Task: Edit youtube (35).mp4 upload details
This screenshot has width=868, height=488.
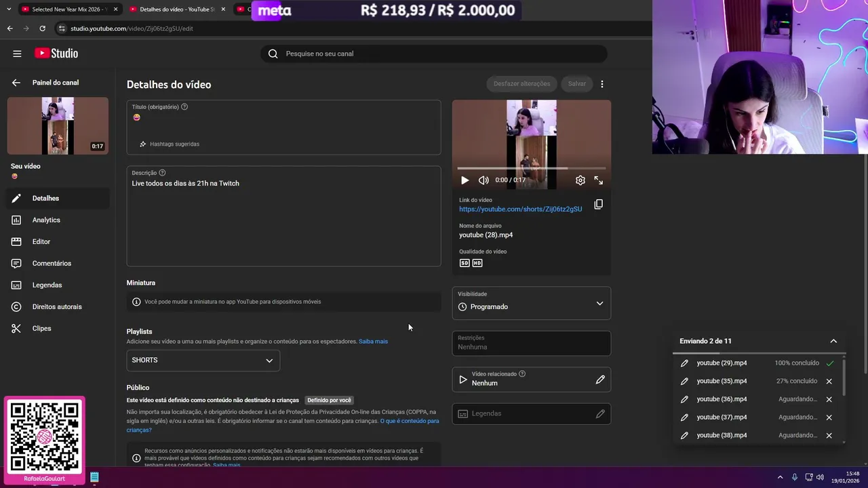Action: coord(684,382)
